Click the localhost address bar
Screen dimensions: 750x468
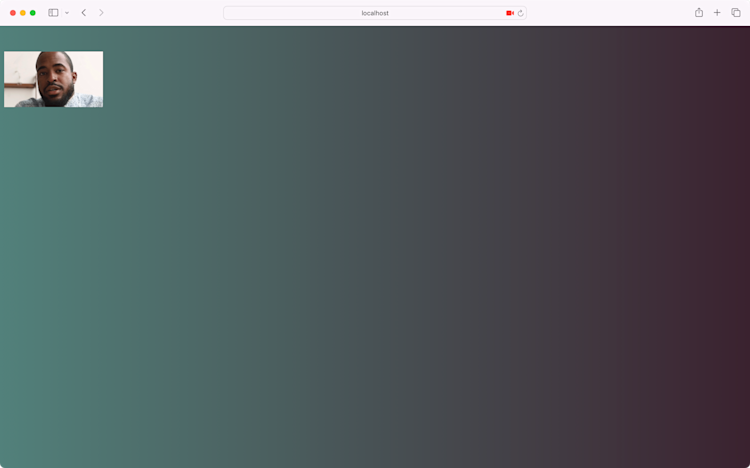pyautogui.click(x=375, y=13)
